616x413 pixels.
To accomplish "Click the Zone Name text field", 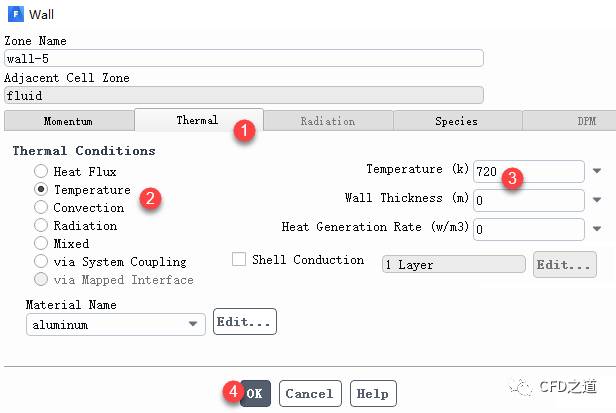I will click(243, 58).
